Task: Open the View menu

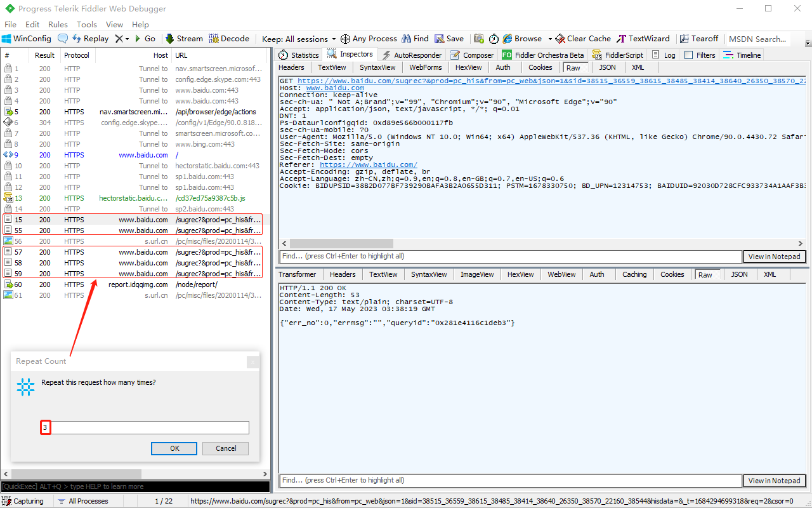Action: tap(114, 24)
